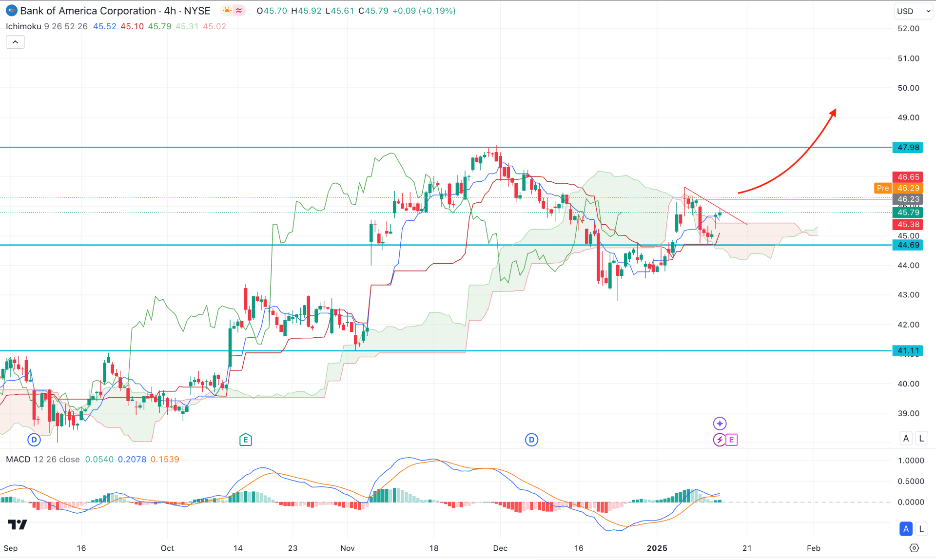This screenshot has width=936, height=560.
Task: Click the red 46.65 price label
Action: click(x=908, y=177)
